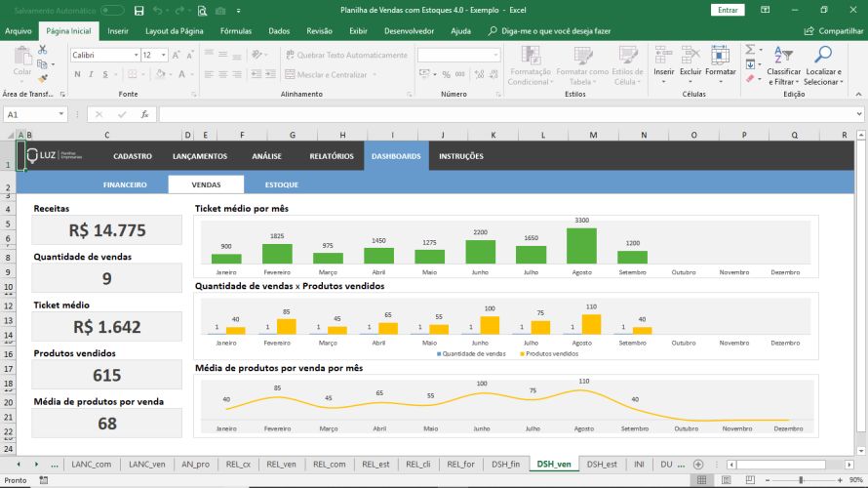This screenshot has width=868, height=488.
Task: Open the Fórmulas ribbon tab
Action: [x=236, y=31]
